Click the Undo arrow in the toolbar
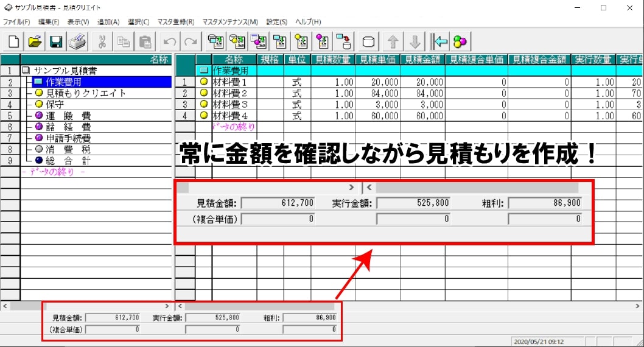The height and width of the screenshot is (347, 644). coord(169,41)
